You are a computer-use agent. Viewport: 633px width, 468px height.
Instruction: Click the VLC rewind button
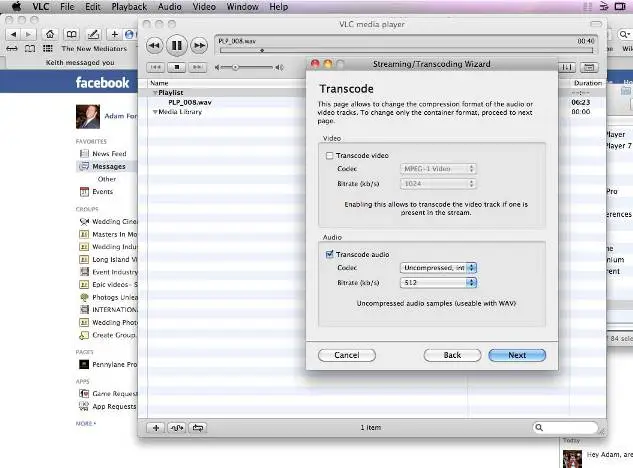[154, 46]
